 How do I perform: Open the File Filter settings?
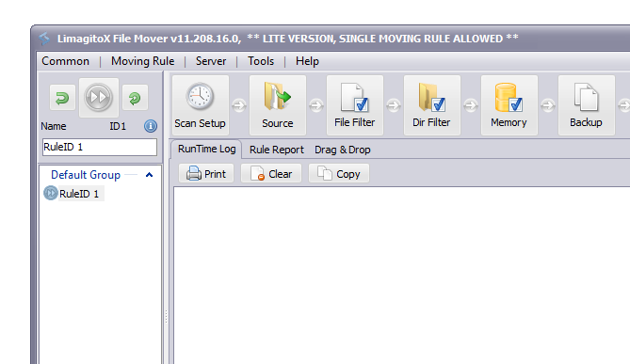tap(354, 105)
